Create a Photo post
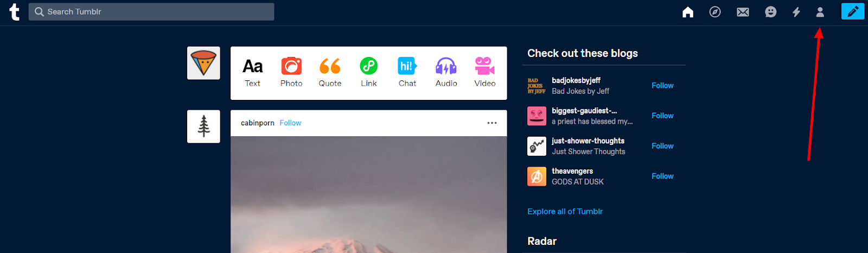This screenshot has width=868, height=253. click(291, 73)
